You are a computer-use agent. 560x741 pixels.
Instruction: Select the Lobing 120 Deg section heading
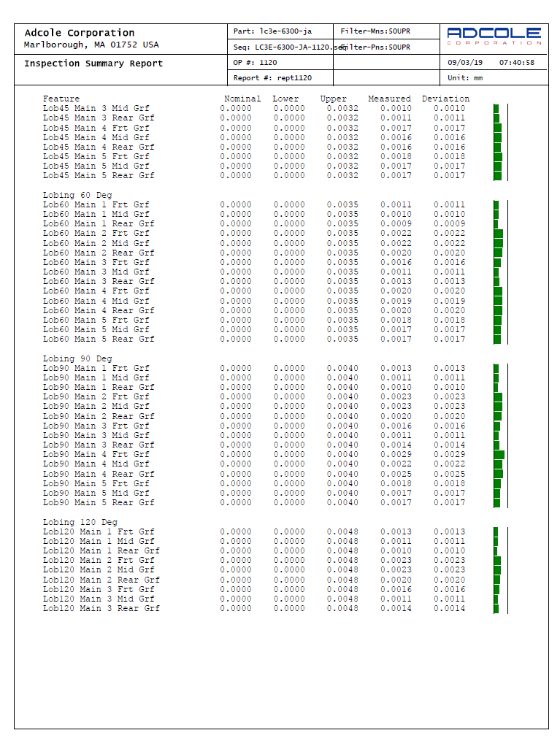click(x=80, y=523)
